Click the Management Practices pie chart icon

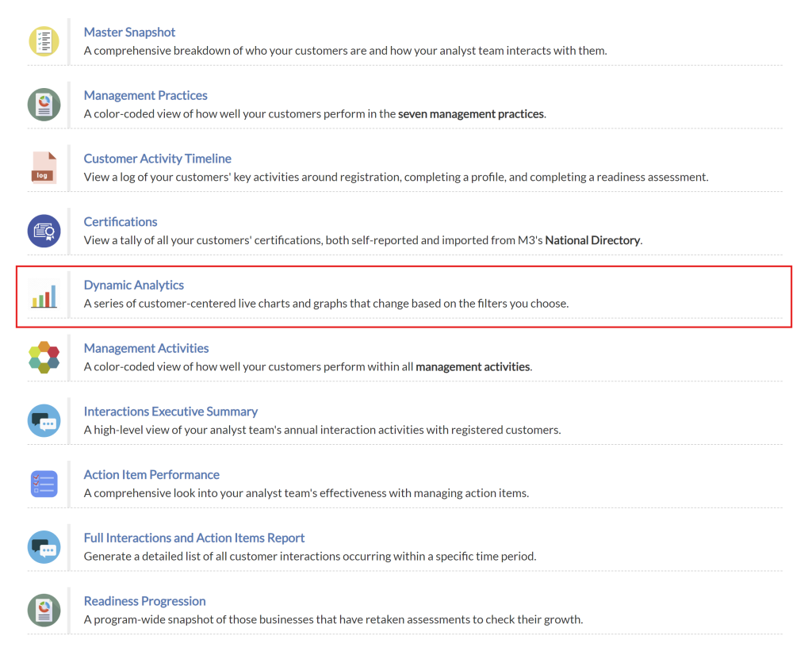point(44,105)
